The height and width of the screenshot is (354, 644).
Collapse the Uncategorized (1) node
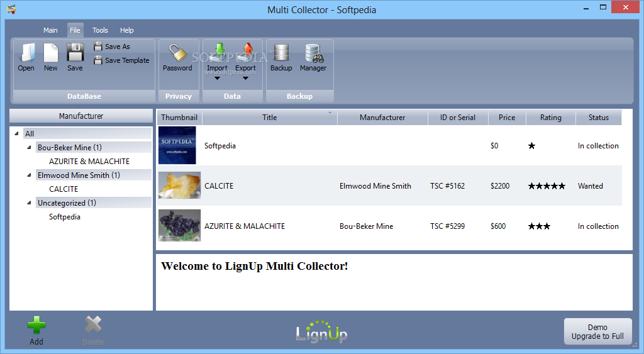point(29,202)
